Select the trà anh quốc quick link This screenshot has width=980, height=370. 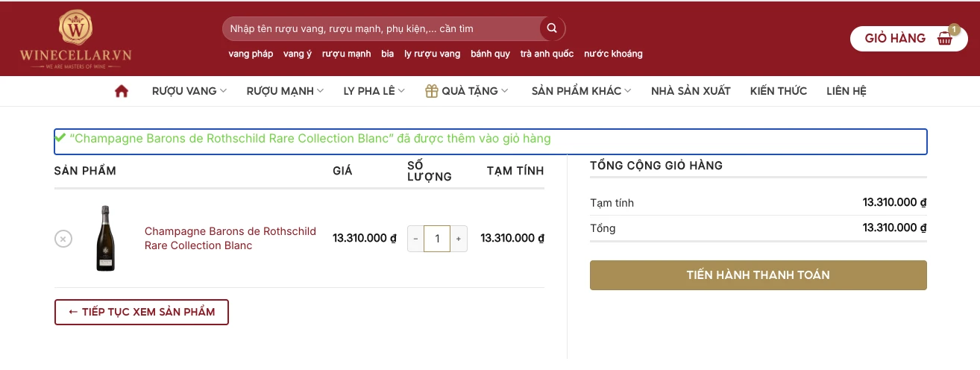pyautogui.click(x=547, y=54)
